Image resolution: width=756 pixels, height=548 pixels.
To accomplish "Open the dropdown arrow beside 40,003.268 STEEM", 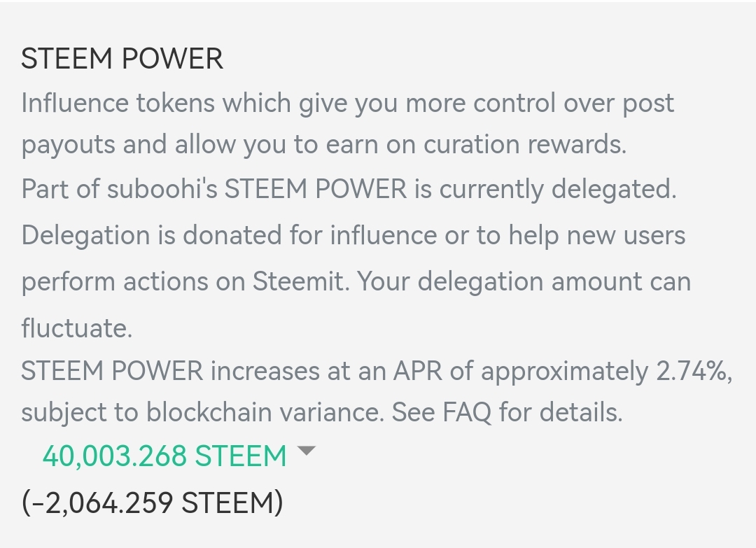I will tap(306, 451).
